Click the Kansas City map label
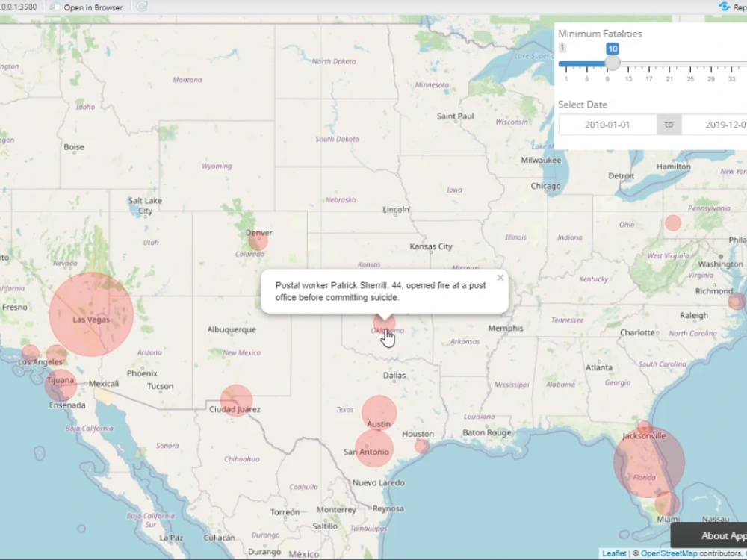 [431, 246]
